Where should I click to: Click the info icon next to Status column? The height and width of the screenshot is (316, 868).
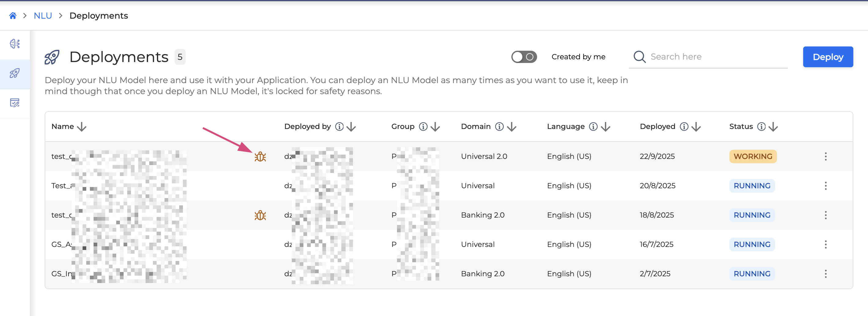[x=762, y=127]
